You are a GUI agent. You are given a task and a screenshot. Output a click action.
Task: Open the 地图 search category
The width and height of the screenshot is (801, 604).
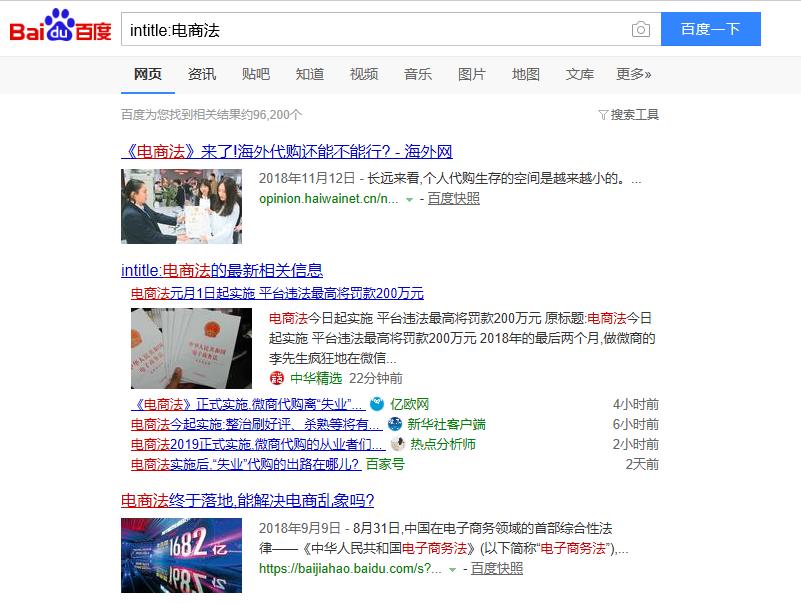(526, 73)
